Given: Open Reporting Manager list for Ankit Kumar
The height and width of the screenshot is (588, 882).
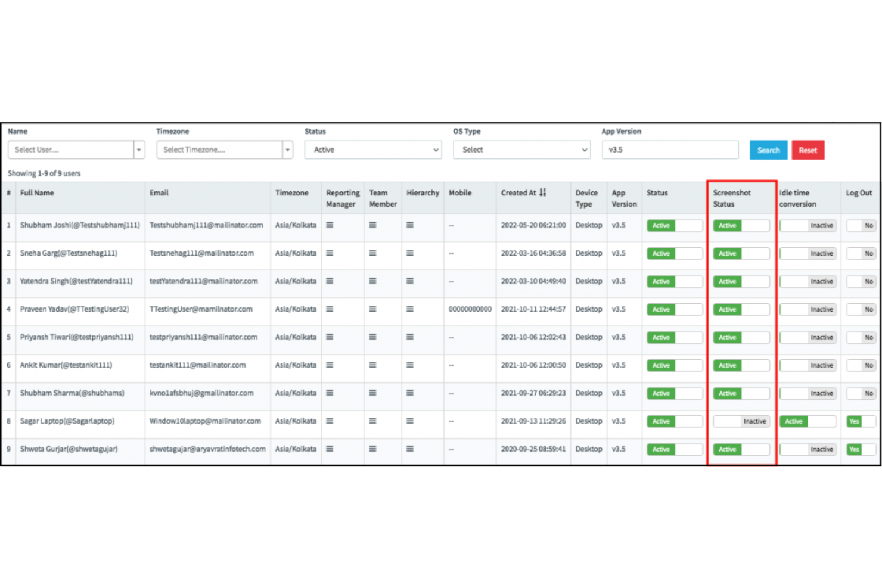Looking at the screenshot, I should point(330,365).
